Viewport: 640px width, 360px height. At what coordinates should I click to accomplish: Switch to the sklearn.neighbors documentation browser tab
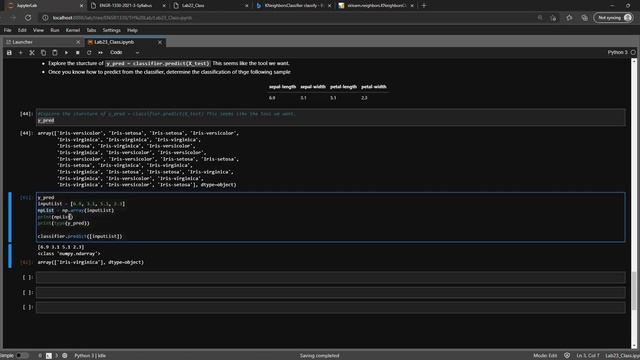click(x=376, y=6)
